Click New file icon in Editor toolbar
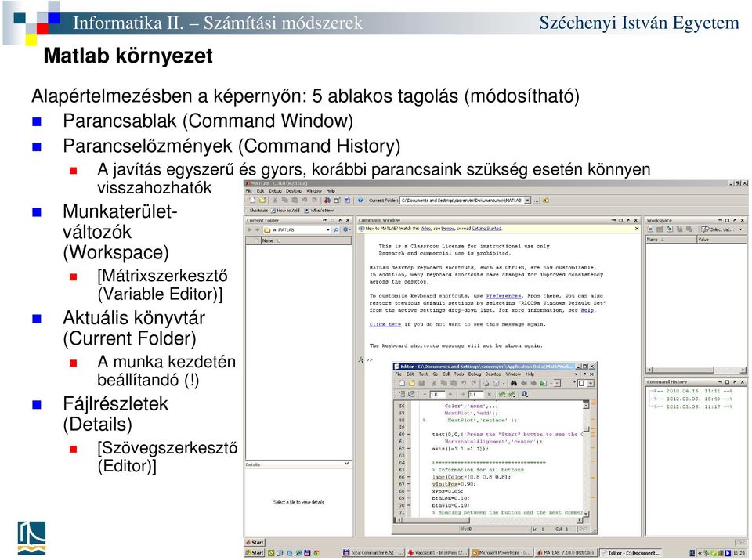The height and width of the screenshot is (560, 752). click(402, 383)
